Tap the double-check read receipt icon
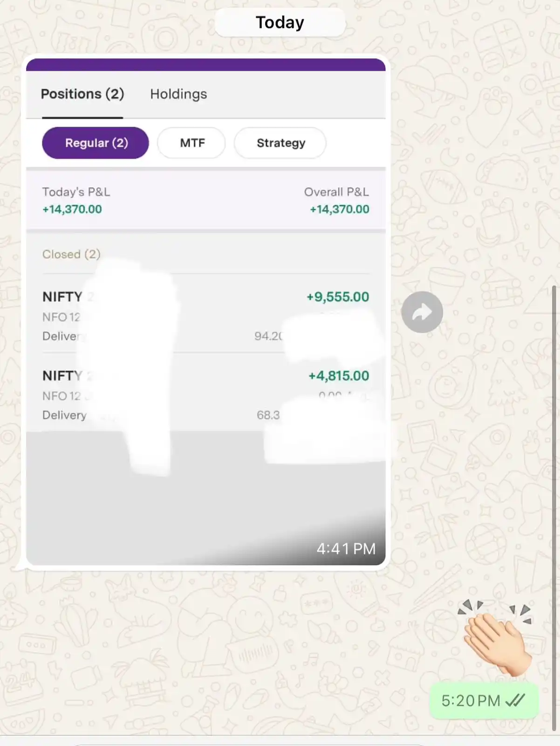Screen dimensions: 560x746 click(515, 700)
